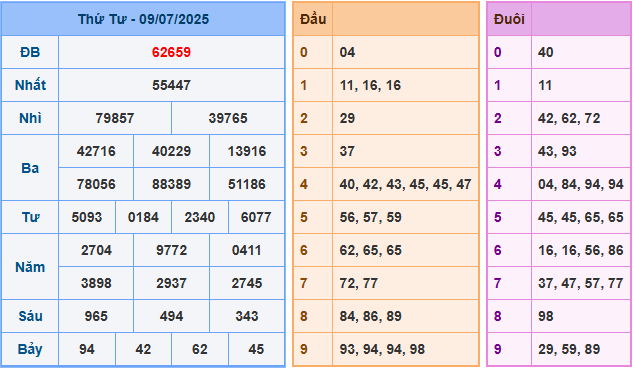This screenshot has height=368, width=633.
Task: Select sixth prize number 494
Action: tap(171, 316)
